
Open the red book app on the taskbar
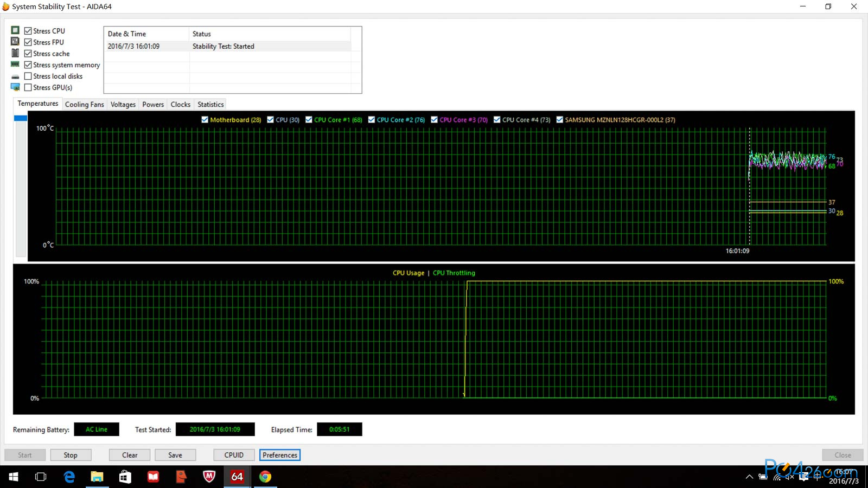(x=154, y=477)
